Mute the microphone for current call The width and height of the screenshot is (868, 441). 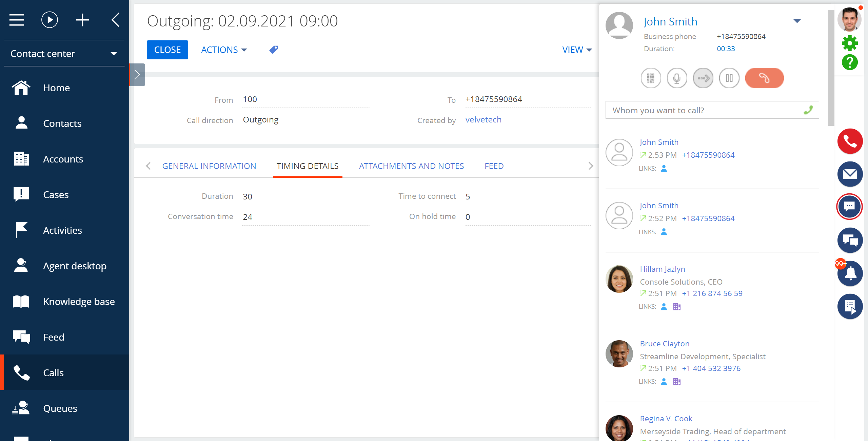(677, 78)
